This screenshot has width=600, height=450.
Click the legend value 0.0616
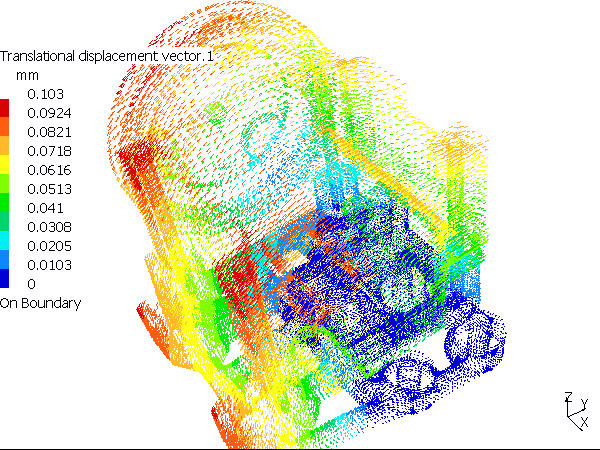(x=49, y=170)
